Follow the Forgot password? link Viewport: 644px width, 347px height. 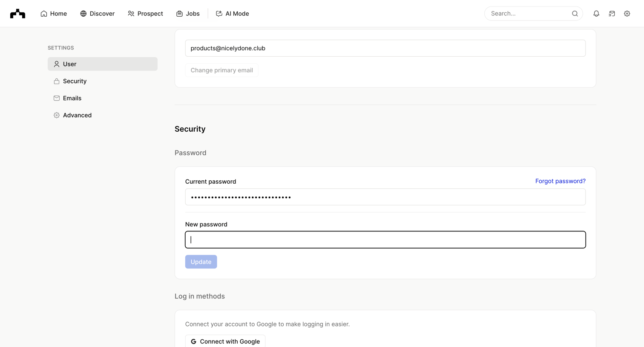click(561, 181)
